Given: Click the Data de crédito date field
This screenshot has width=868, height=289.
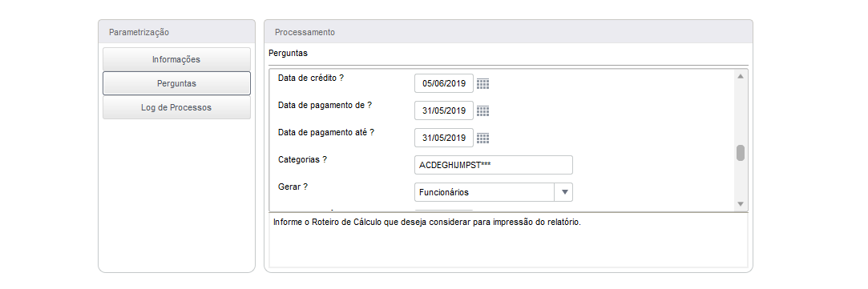Looking at the screenshot, I should [x=444, y=84].
